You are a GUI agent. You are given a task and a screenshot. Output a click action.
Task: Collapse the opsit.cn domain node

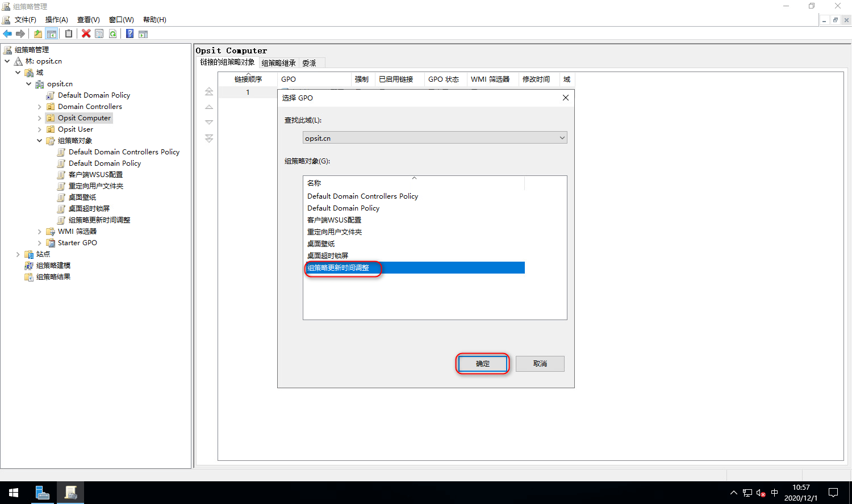pyautogui.click(x=28, y=84)
